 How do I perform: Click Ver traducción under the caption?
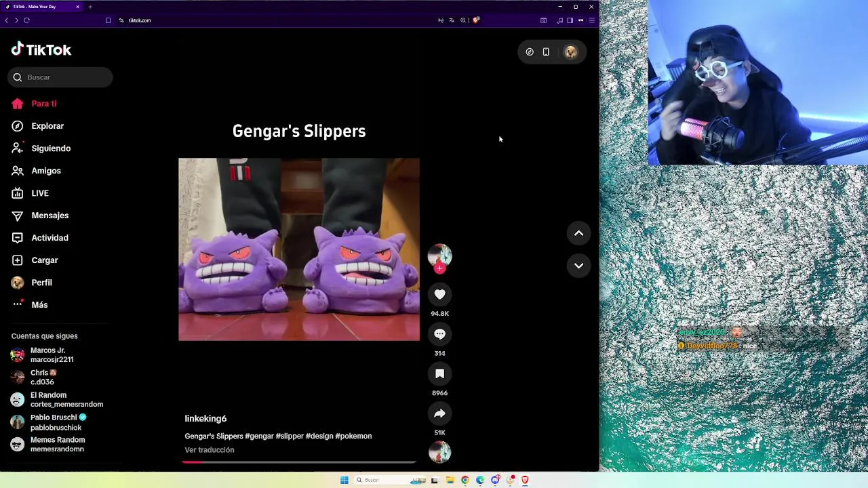tap(210, 450)
